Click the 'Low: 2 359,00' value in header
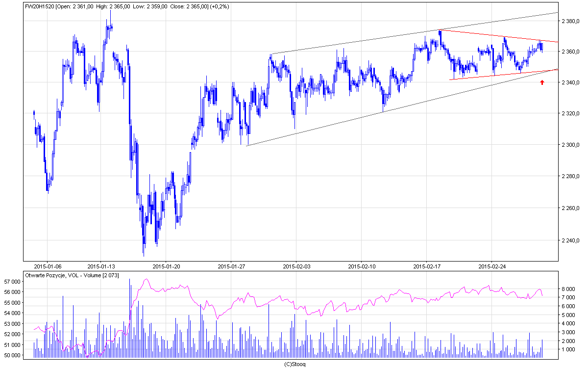This screenshot has width=588, height=368. click(149, 6)
